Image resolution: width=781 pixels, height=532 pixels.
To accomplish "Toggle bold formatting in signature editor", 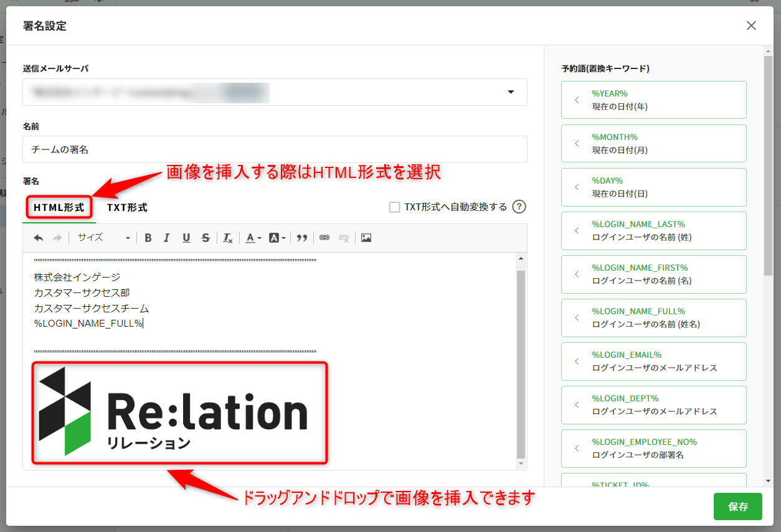I will 148,238.
